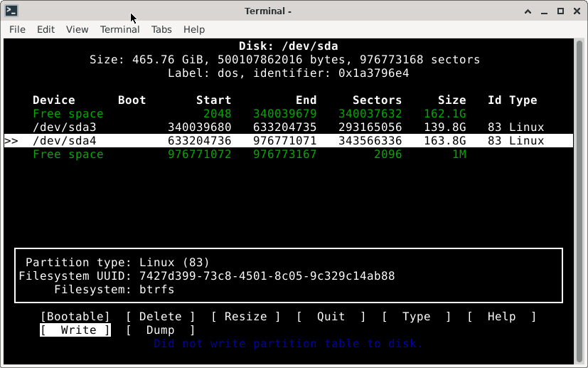588x368 pixels.
Task: Select the cfdisk Help option
Action: pyautogui.click(x=501, y=317)
